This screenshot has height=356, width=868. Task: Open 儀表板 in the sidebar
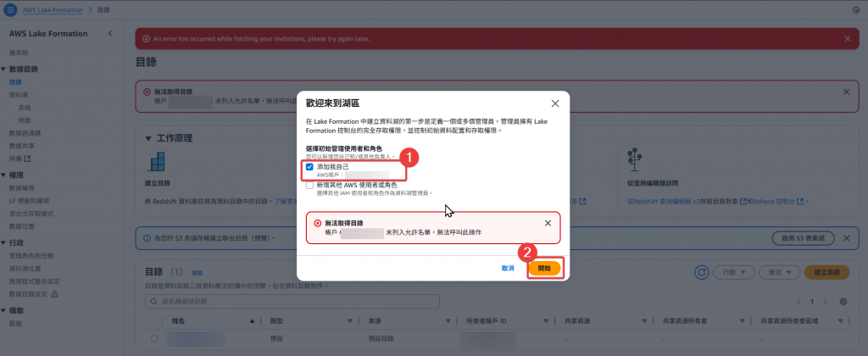click(19, 53)
